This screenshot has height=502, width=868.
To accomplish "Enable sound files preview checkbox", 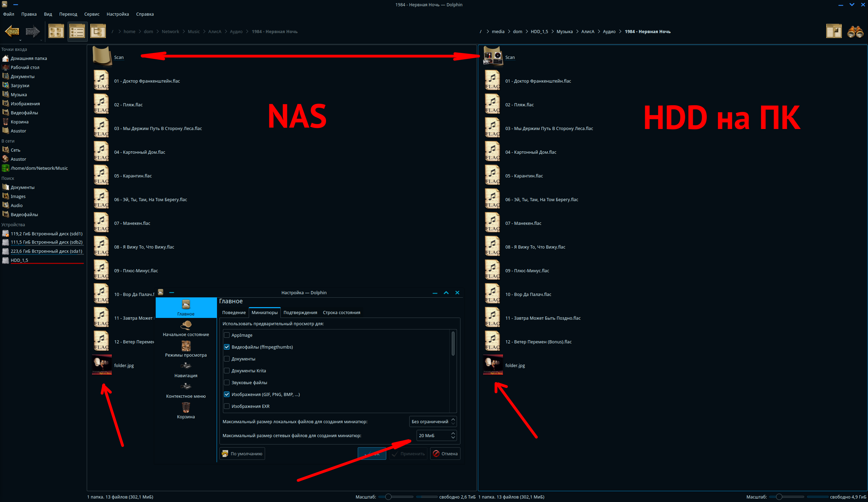I will (x=227, y=382).
